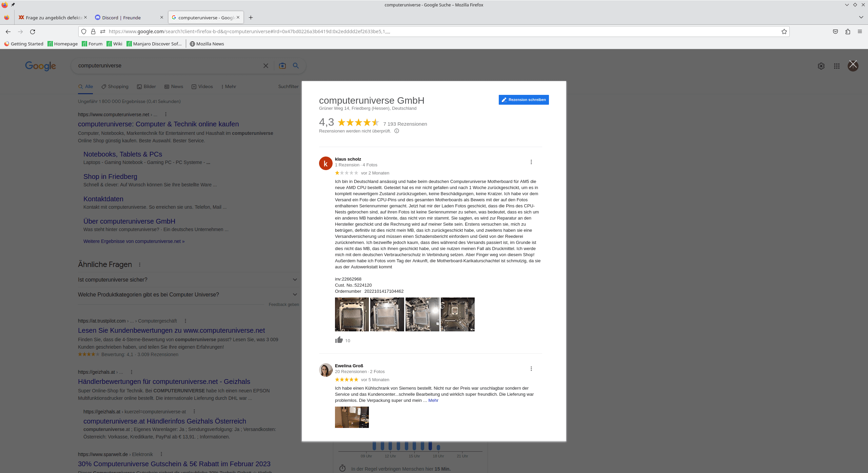Screen dimensions: 868x473
Task: Open Google settings gear icon
Action: pos(821,66)
